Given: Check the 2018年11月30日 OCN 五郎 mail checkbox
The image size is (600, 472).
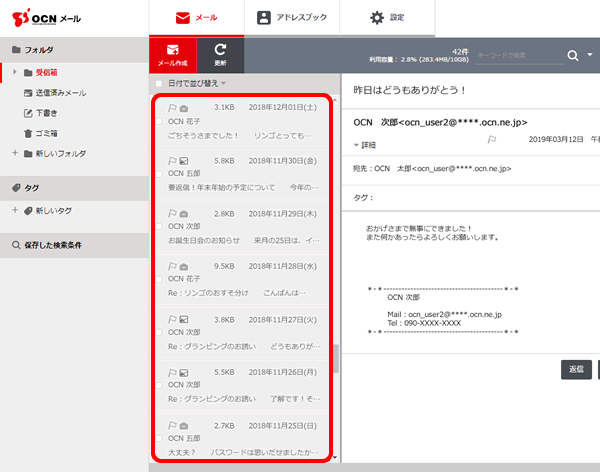Looking at the screenshot, I should coord(159,174).
